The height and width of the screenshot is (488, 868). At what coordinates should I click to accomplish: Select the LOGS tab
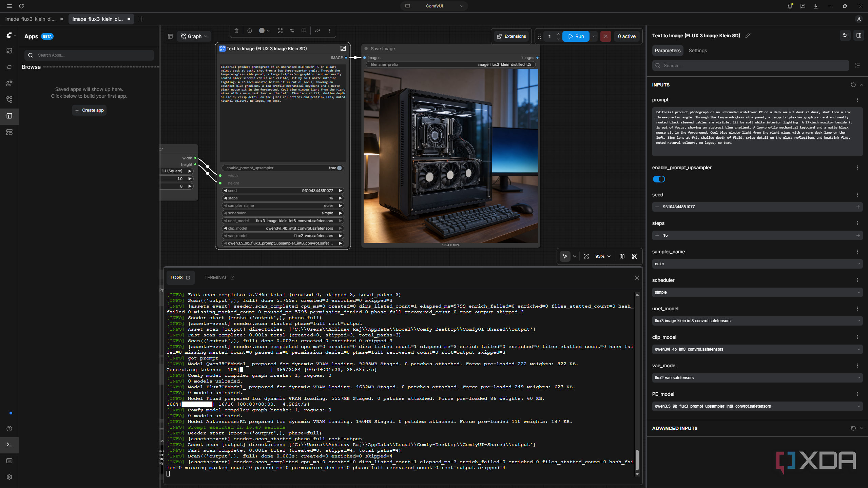180,277
